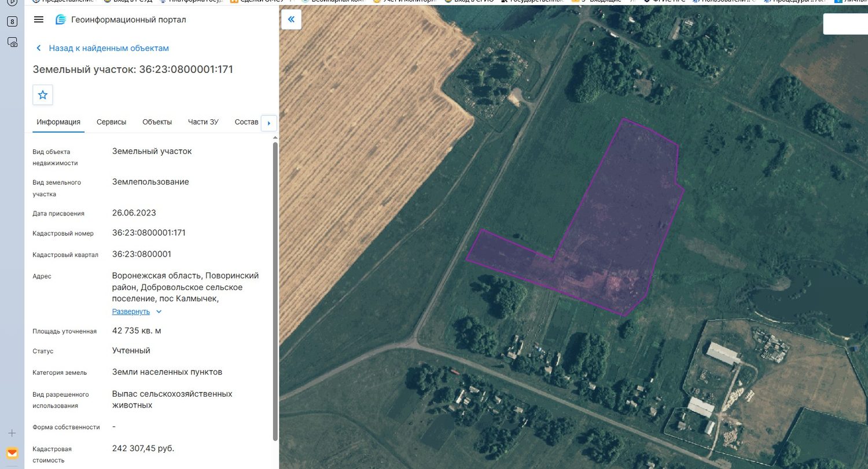Open the Объекты tab
Image resolution: width=868 pixels, height=469 pixels.
(157, 122)
